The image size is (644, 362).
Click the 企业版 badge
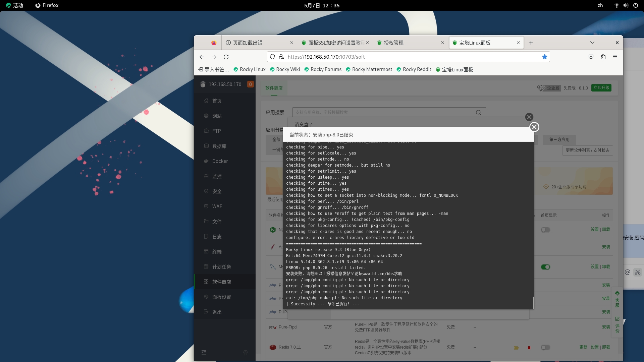pyautogui.click(x=549, y=88)
